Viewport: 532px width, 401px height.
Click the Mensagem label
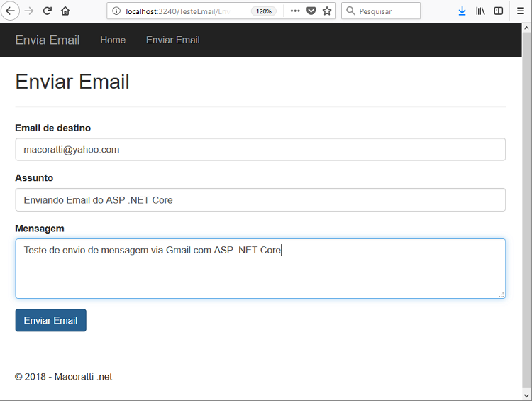pyautogui.click(x=40, y=229)
